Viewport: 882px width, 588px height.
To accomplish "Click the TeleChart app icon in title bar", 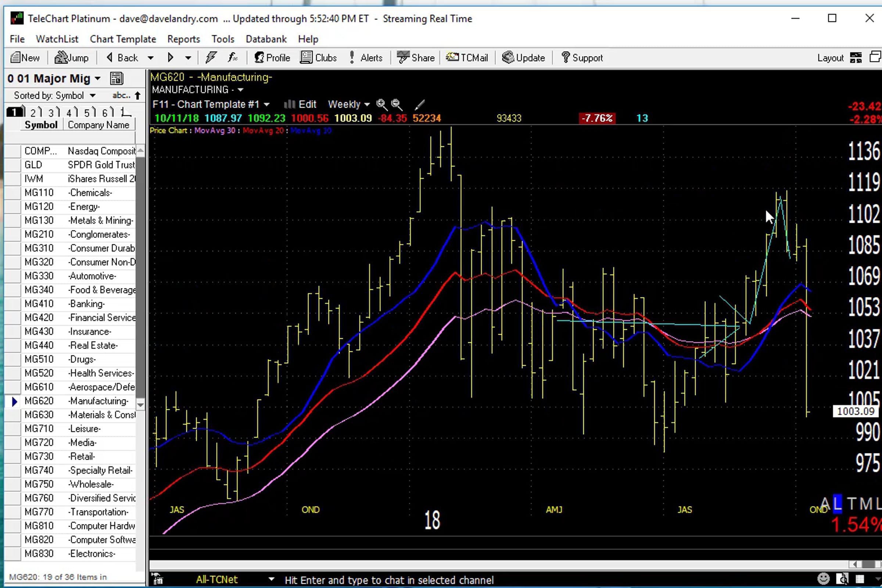I will coord(17,18).
